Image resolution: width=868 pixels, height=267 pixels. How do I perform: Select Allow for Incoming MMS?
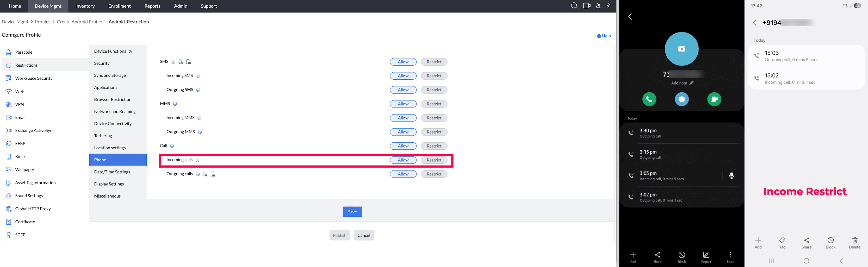403,118
